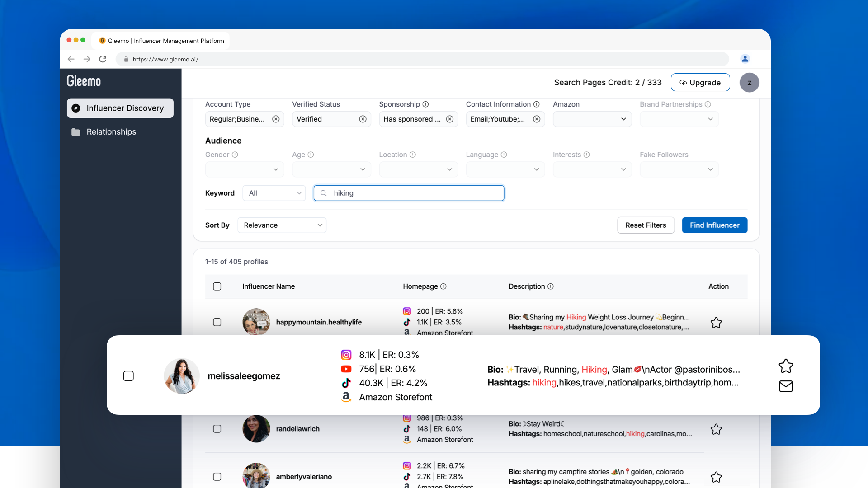Check the melissaleegomez row checkbox
Screen dimensions: 868x488
[x=128, y=376]
